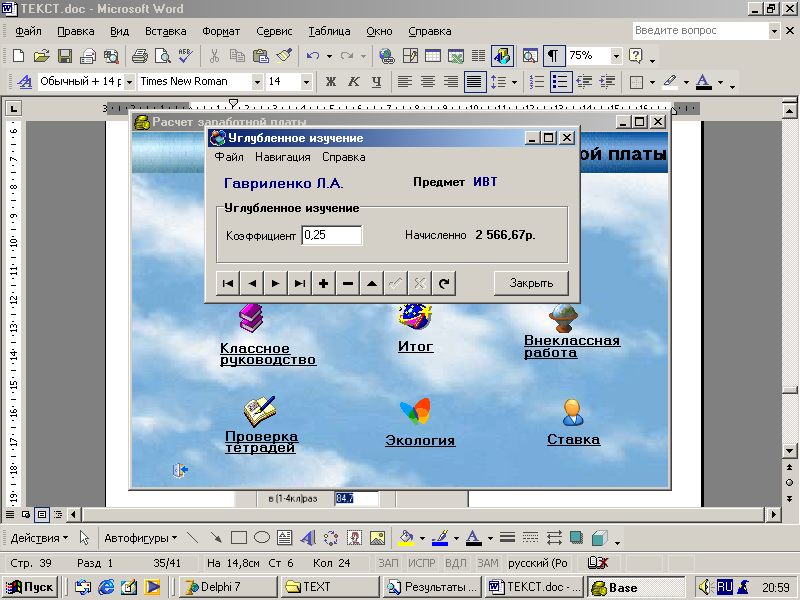
Task: Insert a hyperlink with the globe icon
Action: tap(387, 56)
